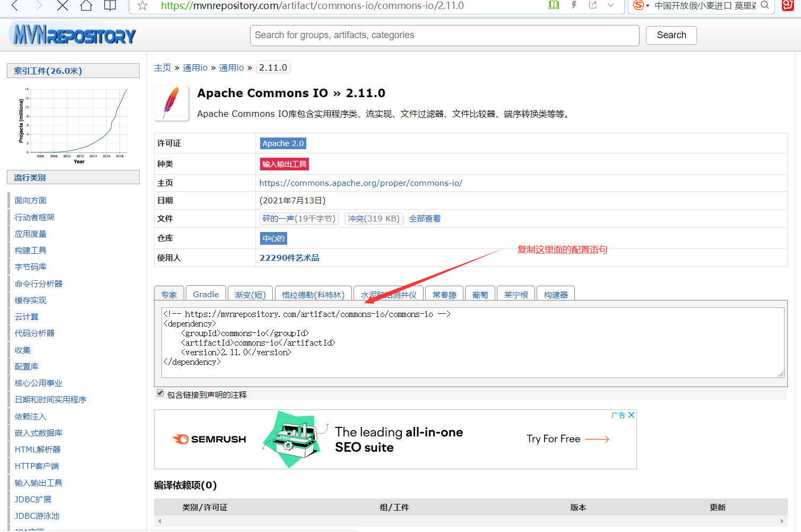Image resolution: width=801 pixels, height=532 pixels.
Task: Open the bookmarks book icon
Action: [110, 5]
